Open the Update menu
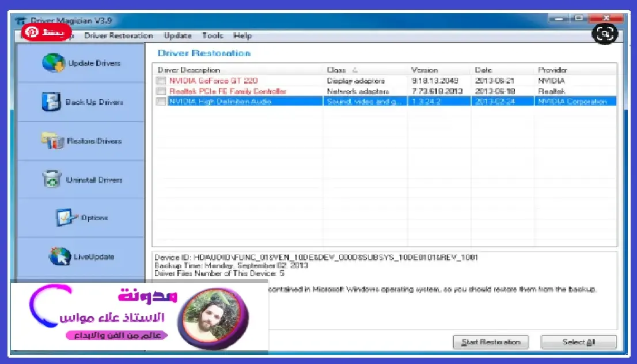Image resolution: width=637 pixels, height=364 pixels. 177,36
